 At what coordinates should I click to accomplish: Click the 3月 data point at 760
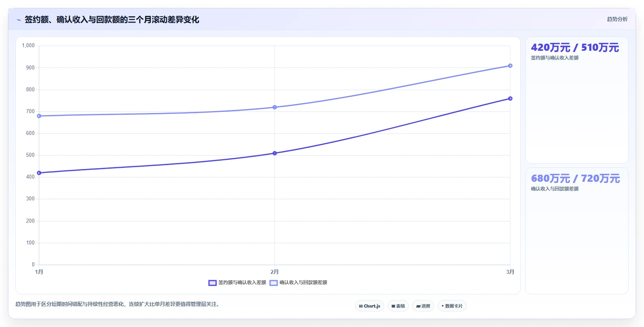click(510, 98)
